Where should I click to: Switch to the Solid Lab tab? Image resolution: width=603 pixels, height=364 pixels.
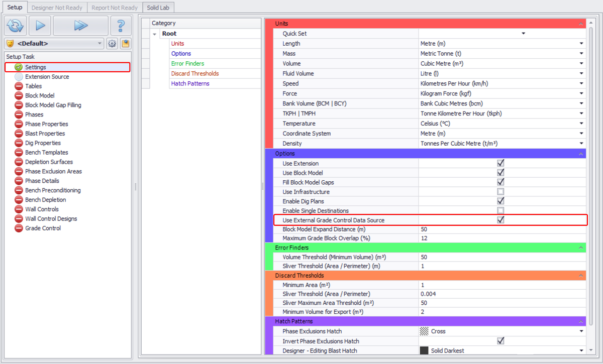pos(157,8)
